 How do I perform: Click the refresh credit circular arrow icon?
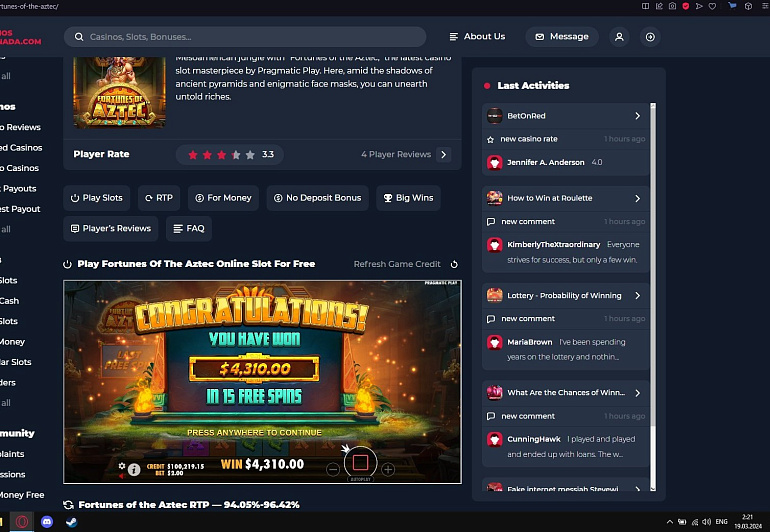[454, 264]
